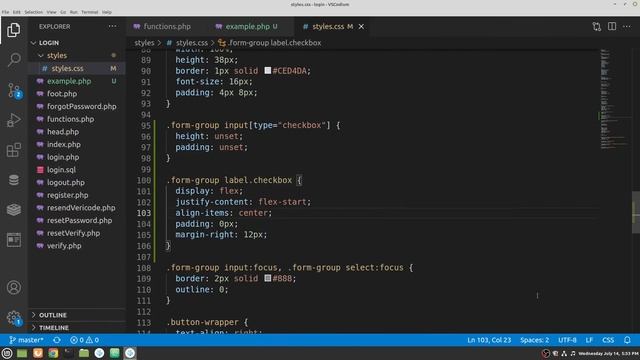Viewport: 640px width, 360px height.
Task: Open the Run and Debug view
Action: point(13,120)
